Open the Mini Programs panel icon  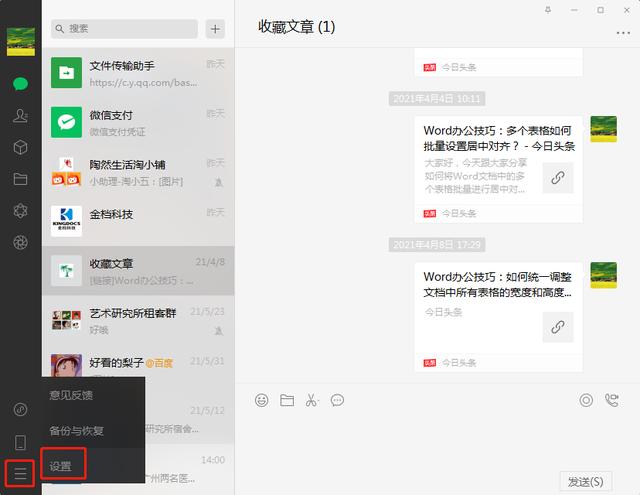(x=20, y=409)
